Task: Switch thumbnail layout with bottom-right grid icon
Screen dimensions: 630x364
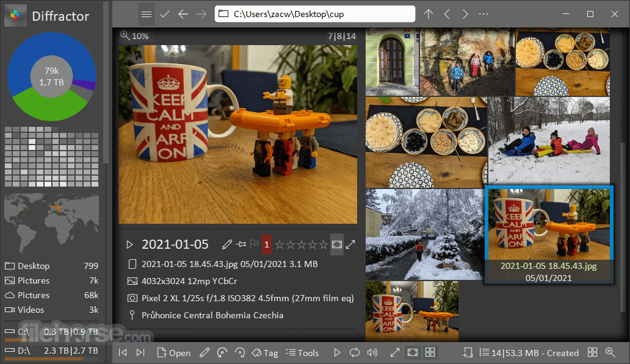Action: [592, 353]
